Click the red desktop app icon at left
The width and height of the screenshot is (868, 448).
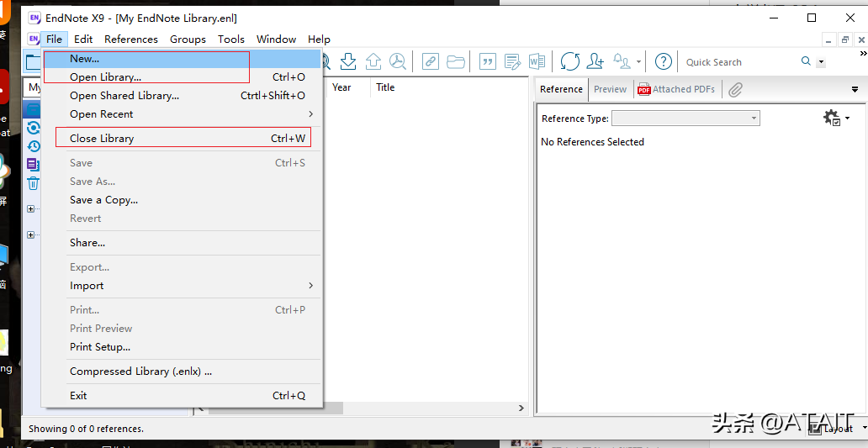pos(4,87)
